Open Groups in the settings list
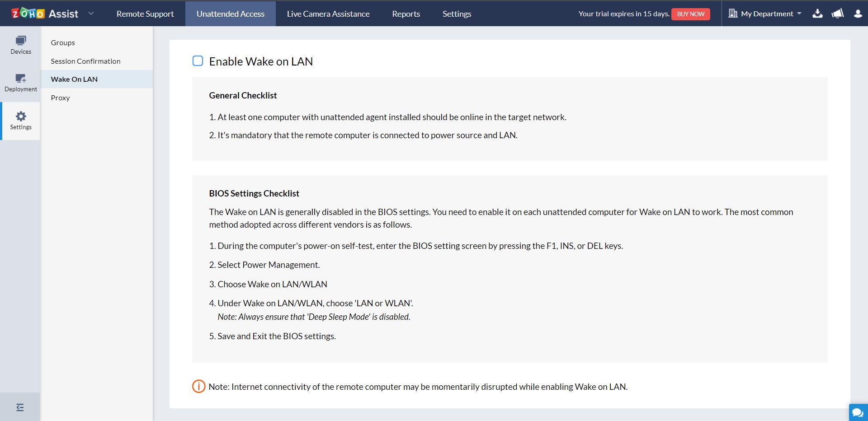Image resolution: width=868 pixels, height=421 pixels. coord(63,42)
